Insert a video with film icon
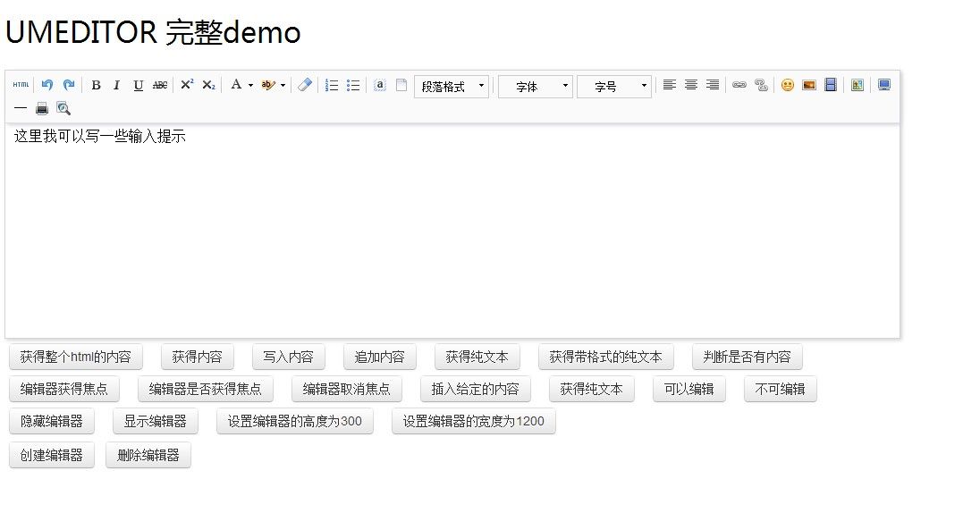 point(831,85)
